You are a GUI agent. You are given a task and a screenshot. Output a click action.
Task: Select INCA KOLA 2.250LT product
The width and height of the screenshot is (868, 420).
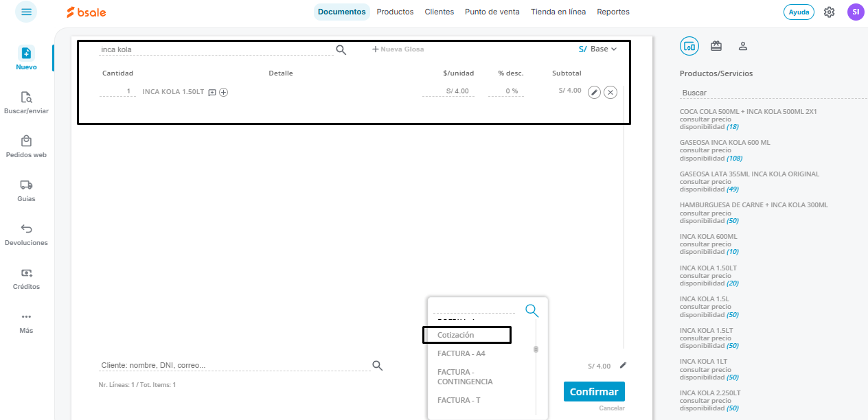pos(711,393)
